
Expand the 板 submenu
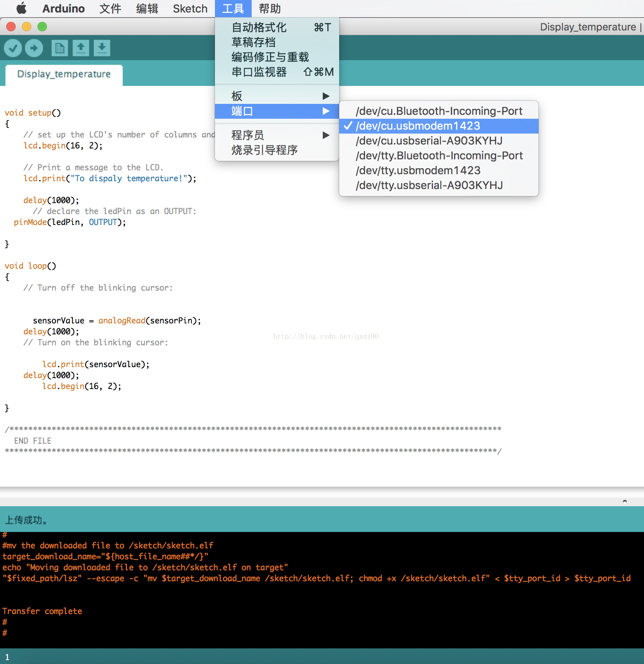click(x=277, y=96)
